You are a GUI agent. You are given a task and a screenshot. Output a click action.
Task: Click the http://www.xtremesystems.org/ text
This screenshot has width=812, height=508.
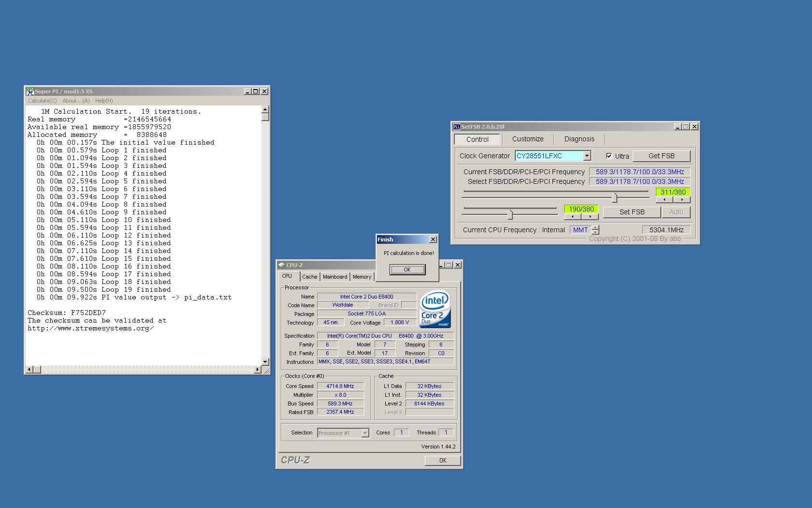point(91,328)
